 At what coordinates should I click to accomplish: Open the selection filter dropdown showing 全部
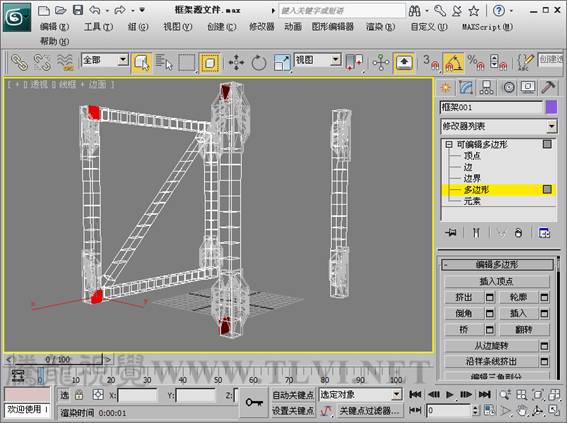(105, 60)
